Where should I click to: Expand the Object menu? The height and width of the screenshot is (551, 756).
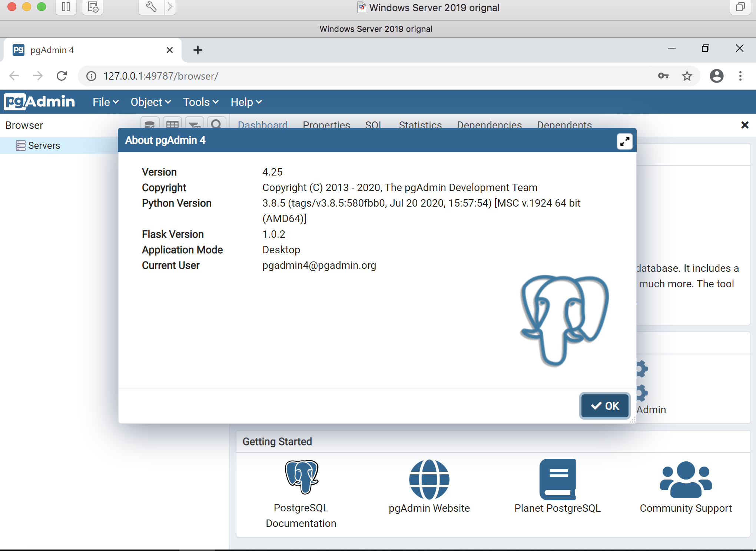click(150, 102)
